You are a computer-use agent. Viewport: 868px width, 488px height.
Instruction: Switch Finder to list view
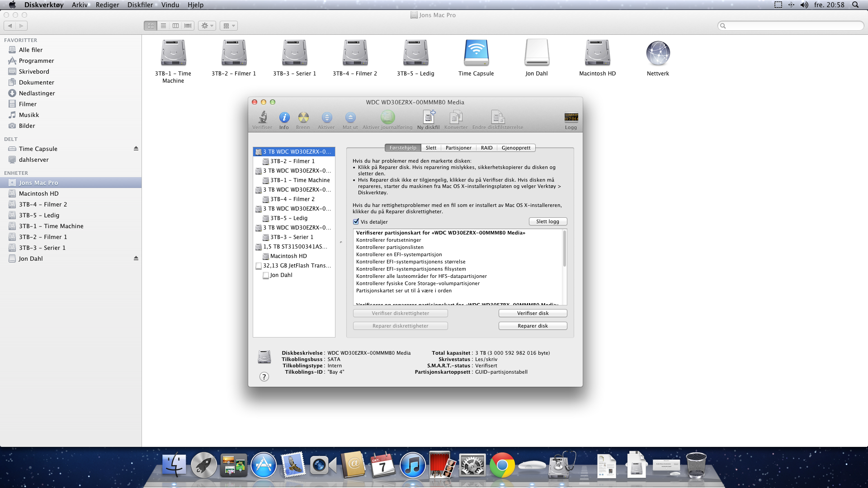[163, 26]
